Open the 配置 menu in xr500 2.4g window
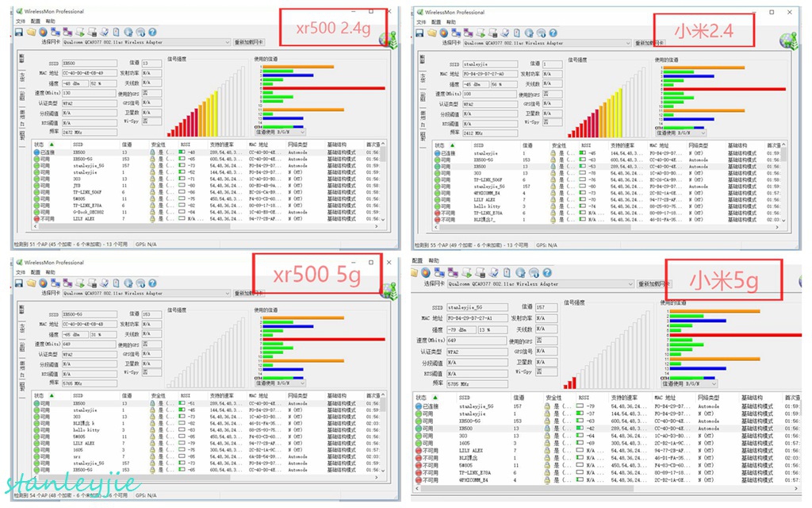Screen dimensions: 812x508 tap(35, 21)
